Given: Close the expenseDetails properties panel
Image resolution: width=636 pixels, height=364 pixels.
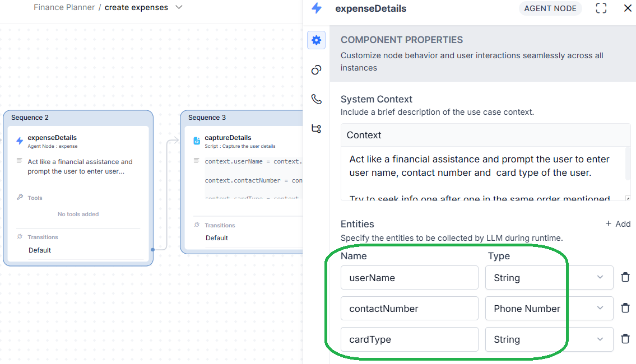Looking at the screenshot, I should (x=628, y=8).
